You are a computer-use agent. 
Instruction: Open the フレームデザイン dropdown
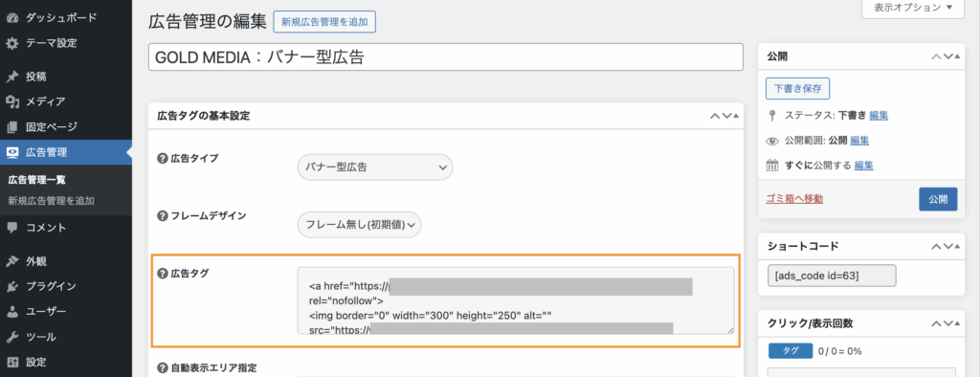pos(359,225)
